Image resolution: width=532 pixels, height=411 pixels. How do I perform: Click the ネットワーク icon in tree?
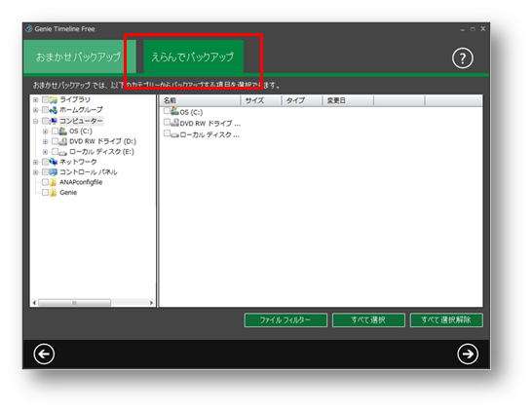click(x=54, y=162)
